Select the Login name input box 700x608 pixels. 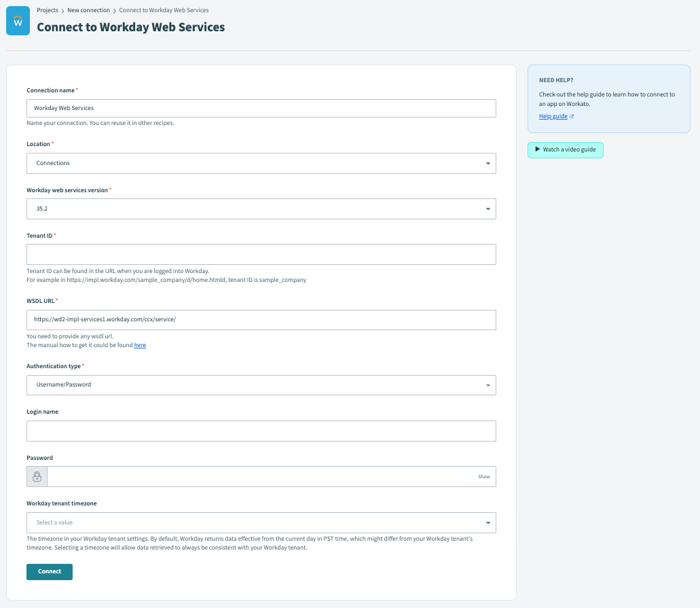pos(261,431)
